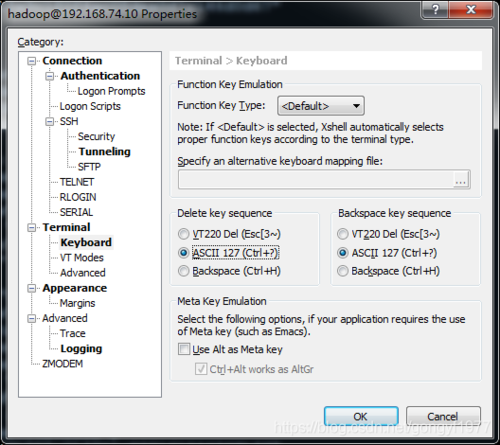The height and width of the screenshot is (445, 500).
Task: Select VT220 Del for Backspace key sequence
Action: coord(343,234)
